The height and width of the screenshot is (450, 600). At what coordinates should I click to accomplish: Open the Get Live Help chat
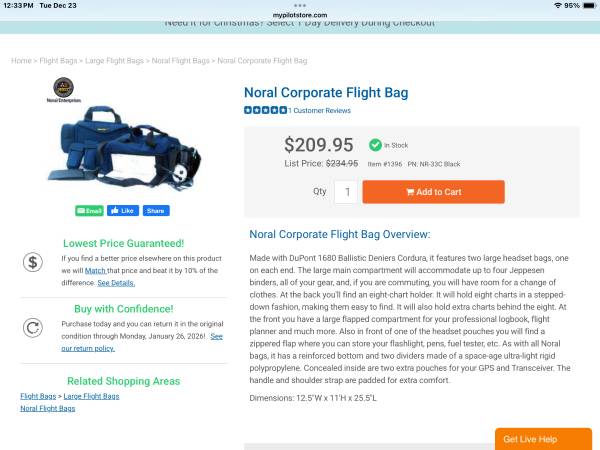coord(543,439)
